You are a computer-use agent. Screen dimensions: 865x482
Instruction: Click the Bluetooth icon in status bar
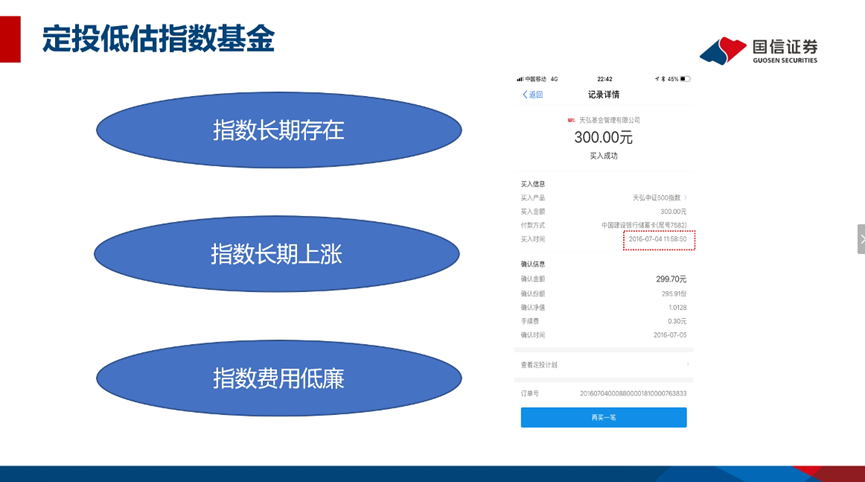coord(661,78)
